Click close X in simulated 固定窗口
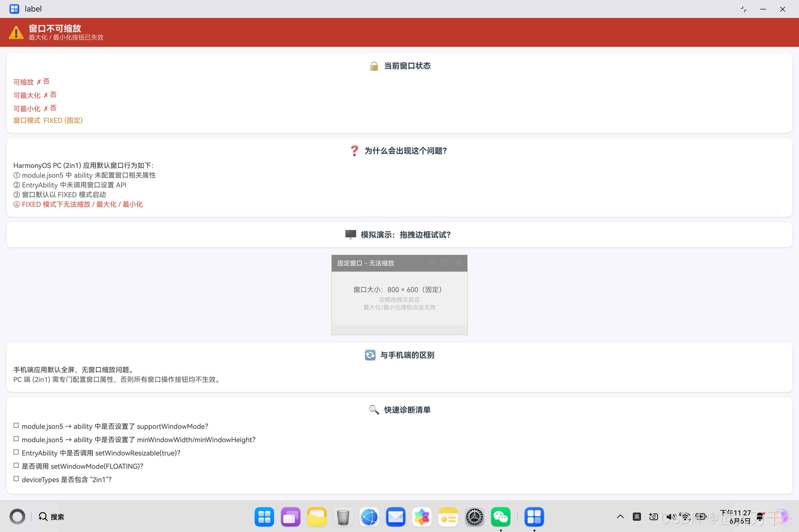Viewport: 799px width, 532px height. [458, 263]
